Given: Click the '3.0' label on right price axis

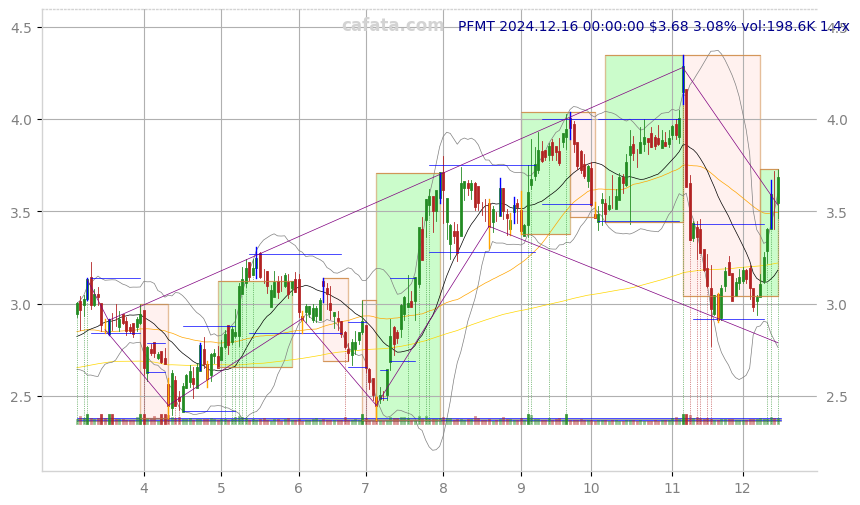Looking at the screenshot, I should click(x=837, y=304).
